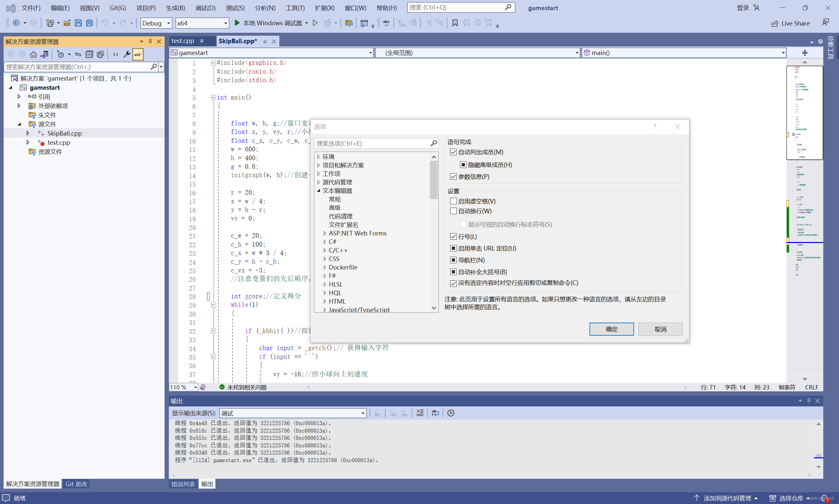Enable the 启用虚空格(V) checkbox
Viewport: 839px width, 504px height.
point(453,201)
